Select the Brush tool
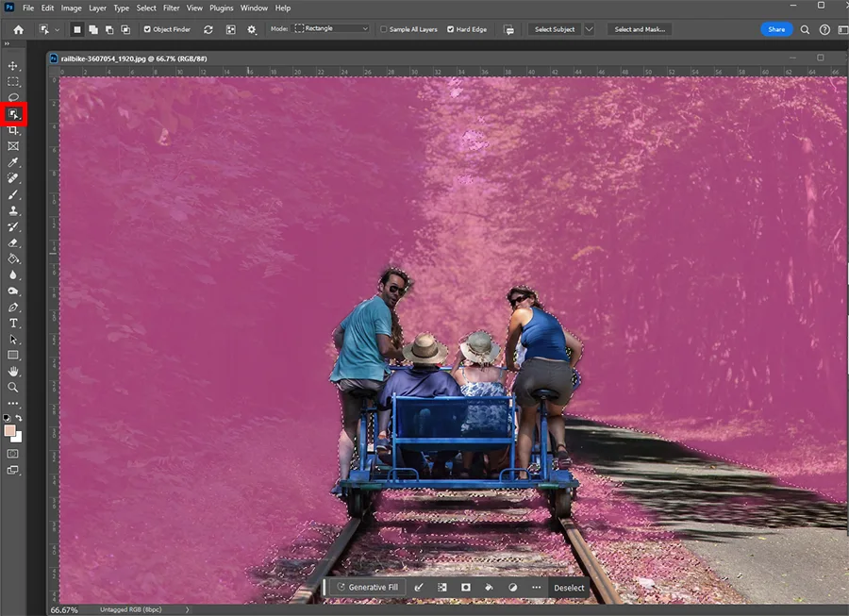Image resolution: width=849 pixels, height=616 pixels. coord(13,194)
